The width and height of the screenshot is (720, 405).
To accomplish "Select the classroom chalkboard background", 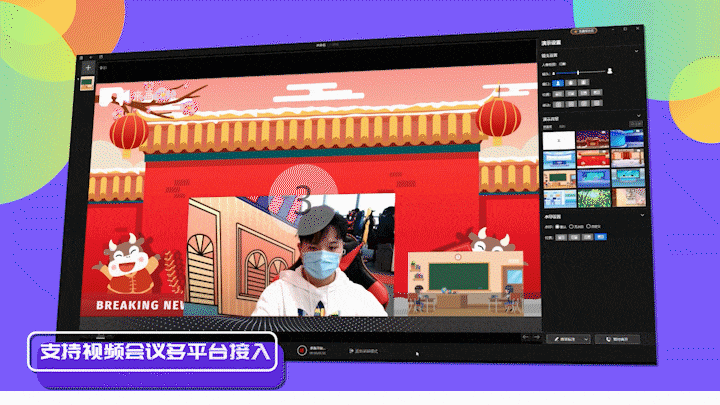I will click(x=560, y=180).
